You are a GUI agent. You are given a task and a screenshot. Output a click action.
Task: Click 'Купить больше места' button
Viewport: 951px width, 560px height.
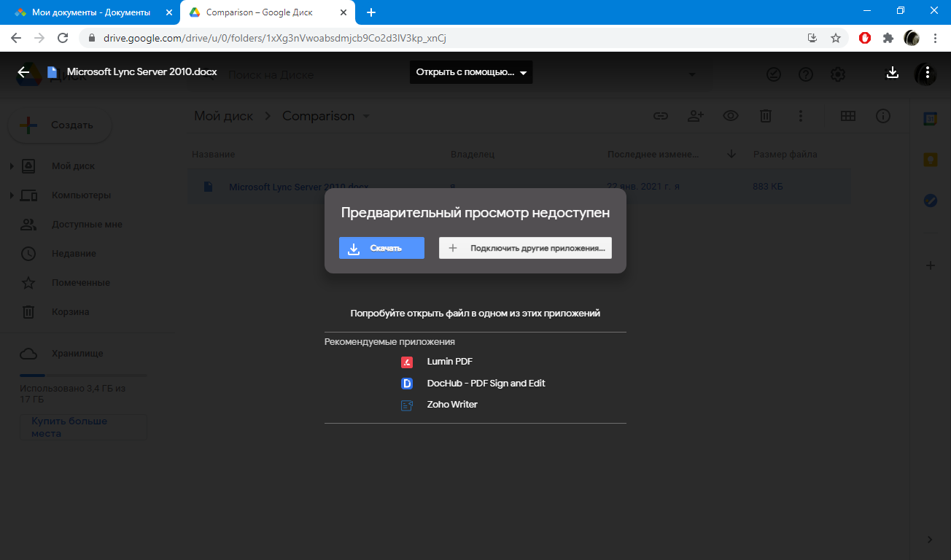pyautogui.click(x=83, y=427)
